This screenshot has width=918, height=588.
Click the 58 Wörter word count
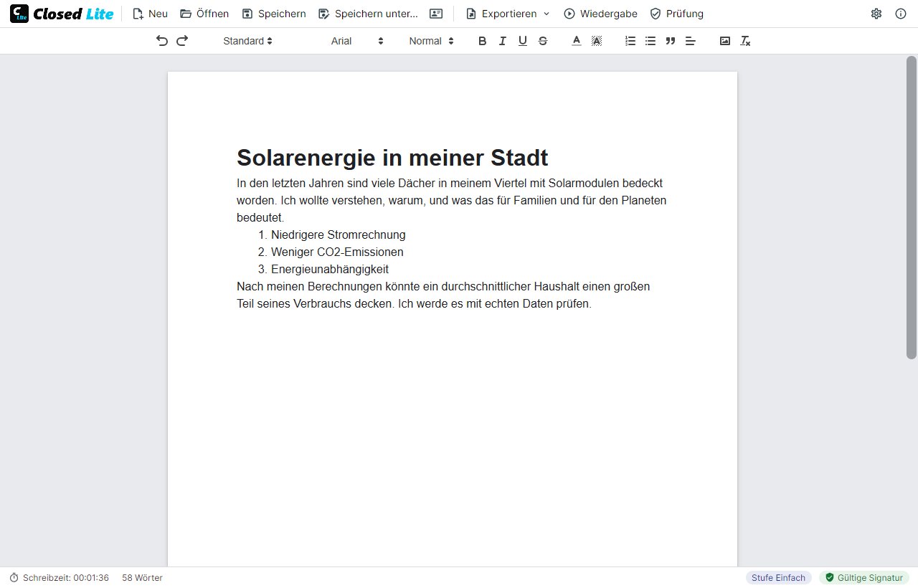pyautogui.click(x=142, y=578)
